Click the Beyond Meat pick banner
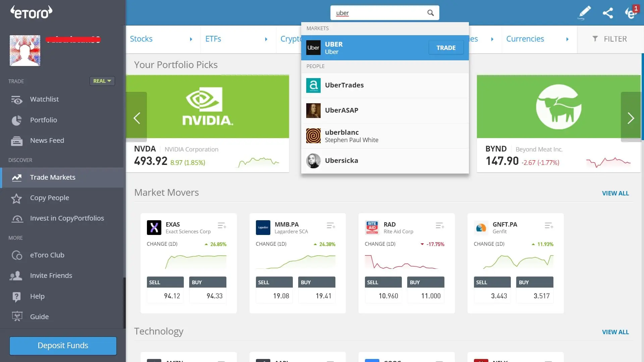The height and width of the screenshot is (362, 644). point(558,106)
